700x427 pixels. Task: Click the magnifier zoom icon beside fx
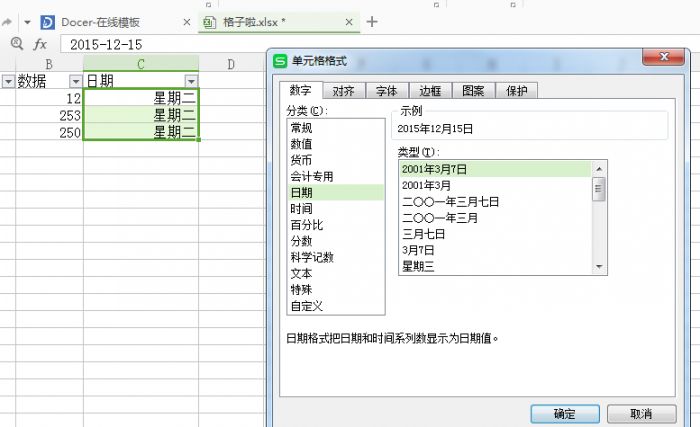click(17, 43)
